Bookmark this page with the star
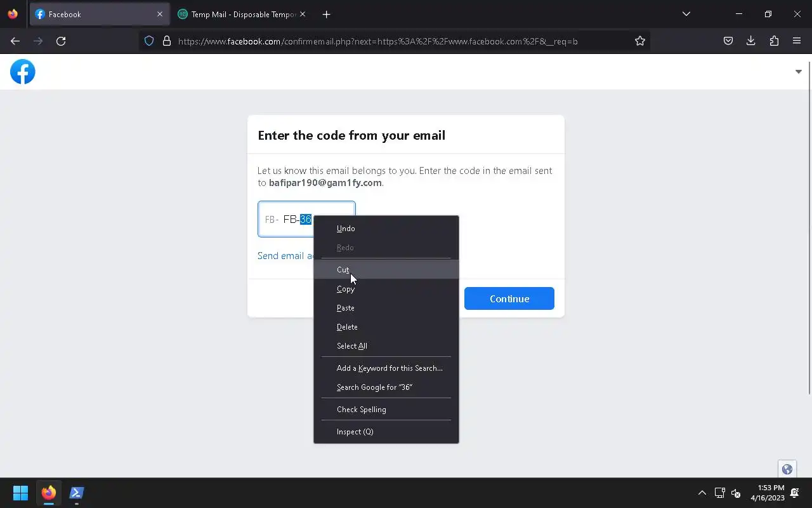 click(640, 41)
